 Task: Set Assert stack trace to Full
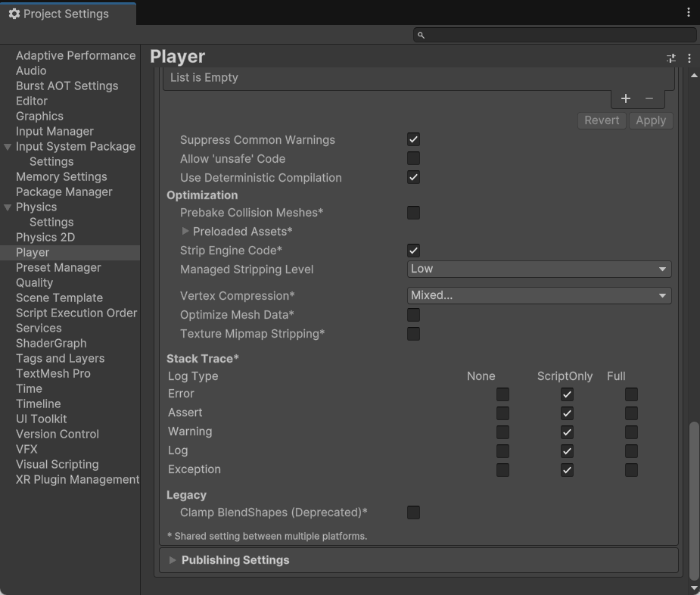(x=631, y=413)
